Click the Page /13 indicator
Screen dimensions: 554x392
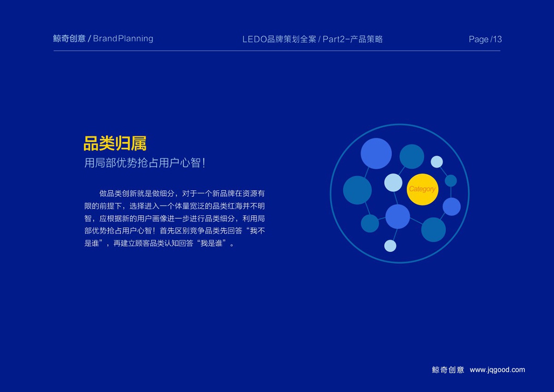[x=485, y=39]
